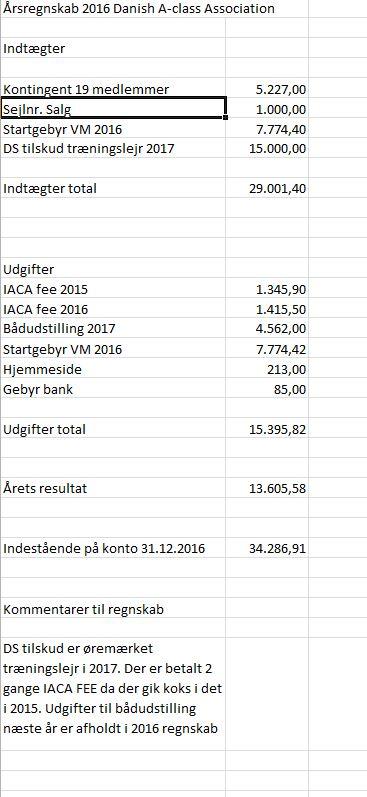367x797 pixels.
Task: Select the IACA fee 2015 cell
Action: [x=113, y=289]
